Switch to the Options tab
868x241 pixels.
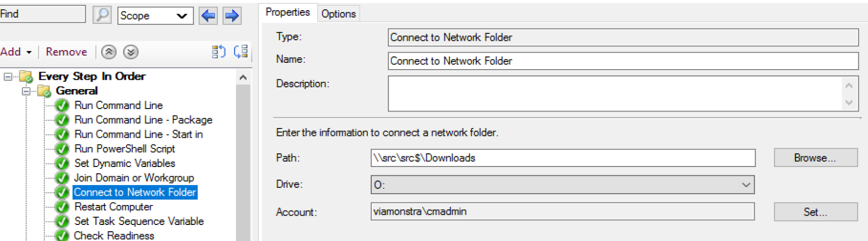[338, 14]
